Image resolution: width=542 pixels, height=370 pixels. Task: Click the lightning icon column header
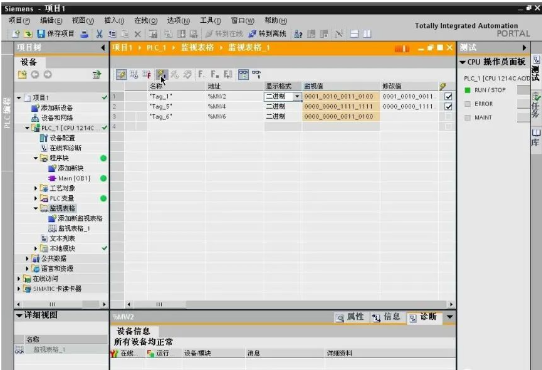[442, 86]
